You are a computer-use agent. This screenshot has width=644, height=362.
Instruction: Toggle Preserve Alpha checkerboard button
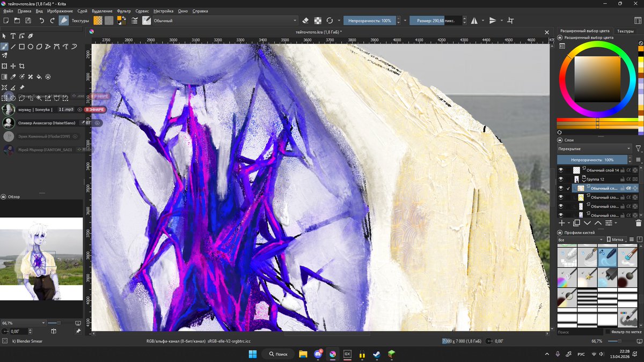[x=318, y=20]
